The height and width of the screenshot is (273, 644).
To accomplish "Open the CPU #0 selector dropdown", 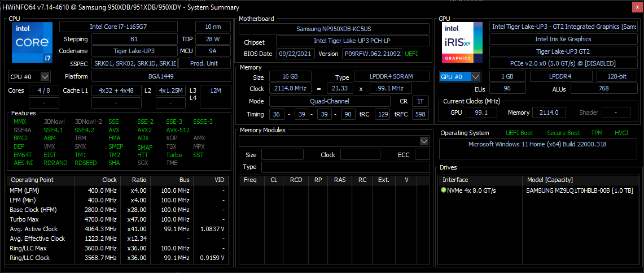I will 29,76.
